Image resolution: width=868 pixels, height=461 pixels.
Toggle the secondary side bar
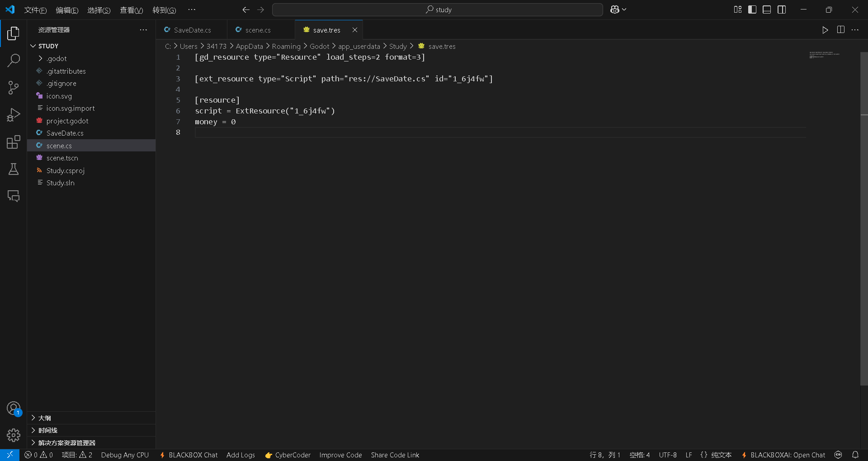[782, 9]
